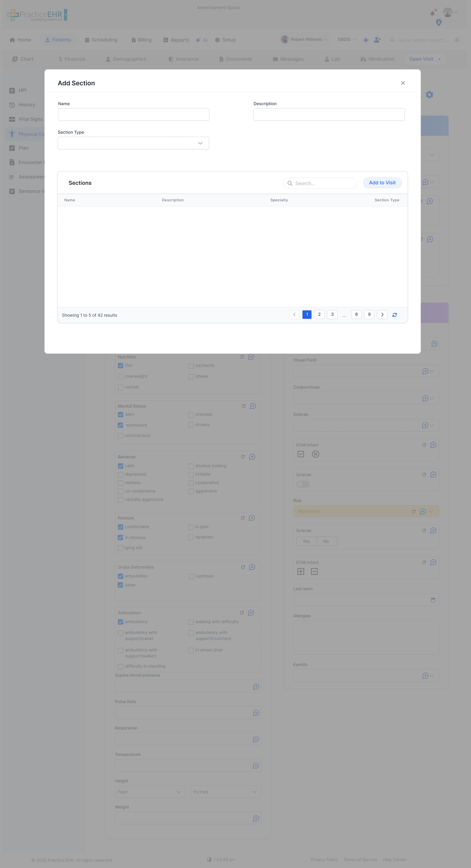Go to sections page 9
Image resolution: width=471 pixels, height=868 pixels.
(x=369, y=314)
